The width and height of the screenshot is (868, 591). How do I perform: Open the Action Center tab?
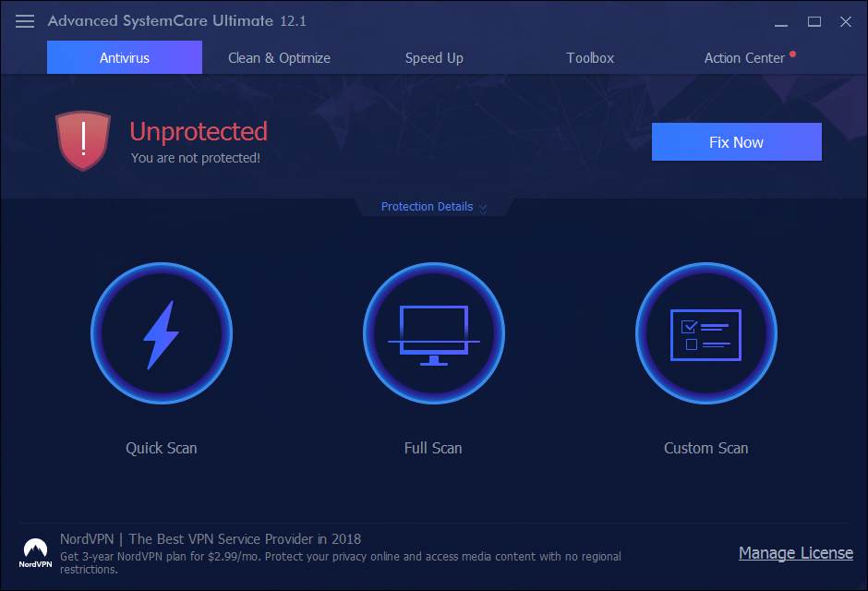click(x=744, y=57)
